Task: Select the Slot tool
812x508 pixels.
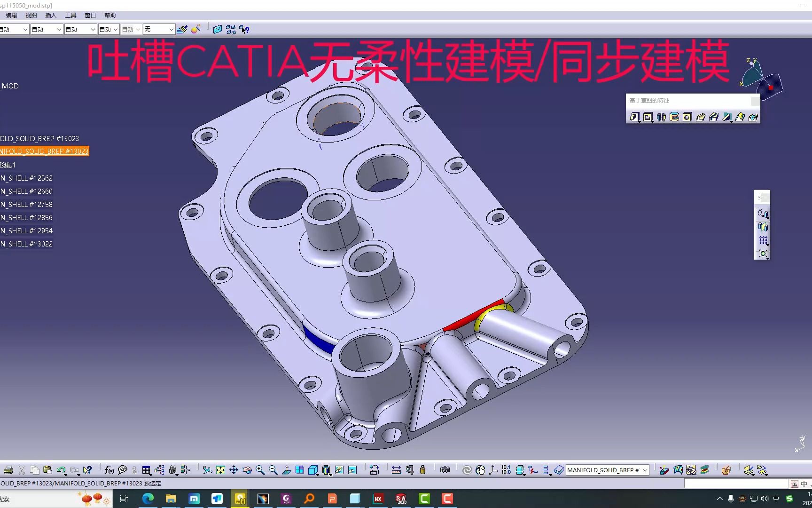Action: coord(714,117)
